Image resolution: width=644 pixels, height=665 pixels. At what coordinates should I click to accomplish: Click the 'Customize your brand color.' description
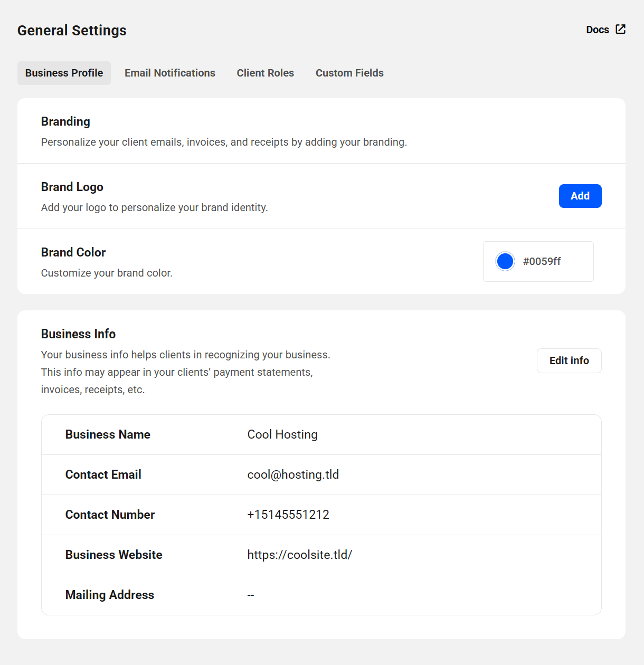point(107,273)
